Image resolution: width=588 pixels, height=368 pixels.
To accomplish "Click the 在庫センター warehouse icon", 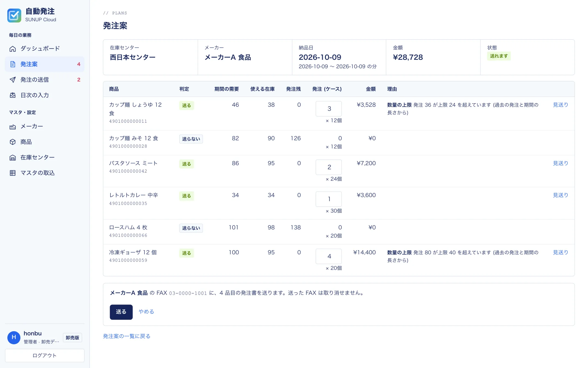I will 13,158.
